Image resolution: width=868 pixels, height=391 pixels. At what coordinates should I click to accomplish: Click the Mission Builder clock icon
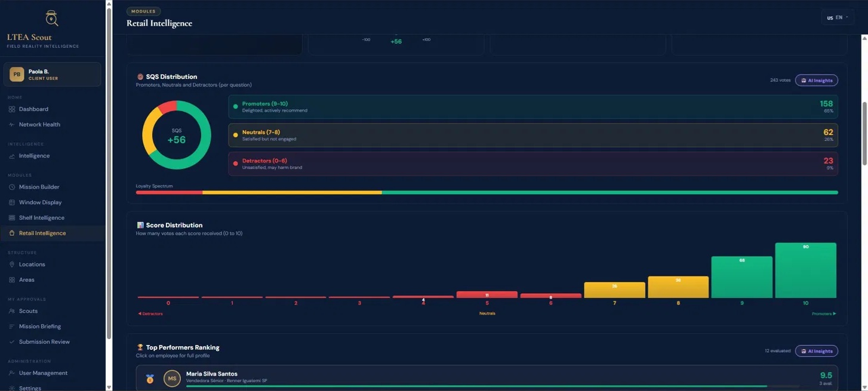point(12,187)
